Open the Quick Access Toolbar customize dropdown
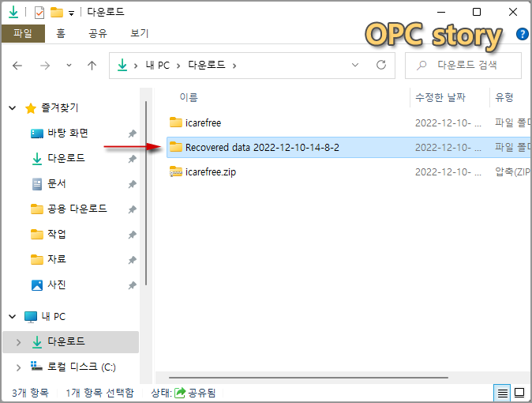The width and height of the screenshot is (532, 403). pyautogui.click(x=71, y=13)
